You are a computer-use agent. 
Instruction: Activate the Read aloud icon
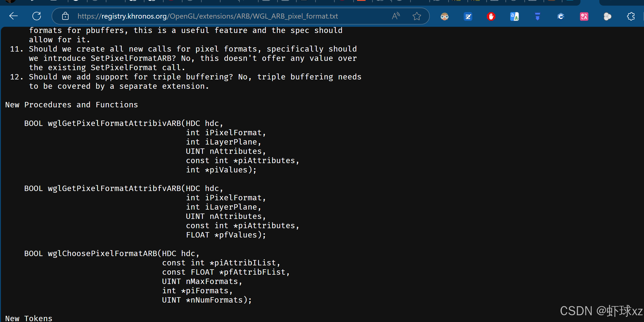pos(396,16)
